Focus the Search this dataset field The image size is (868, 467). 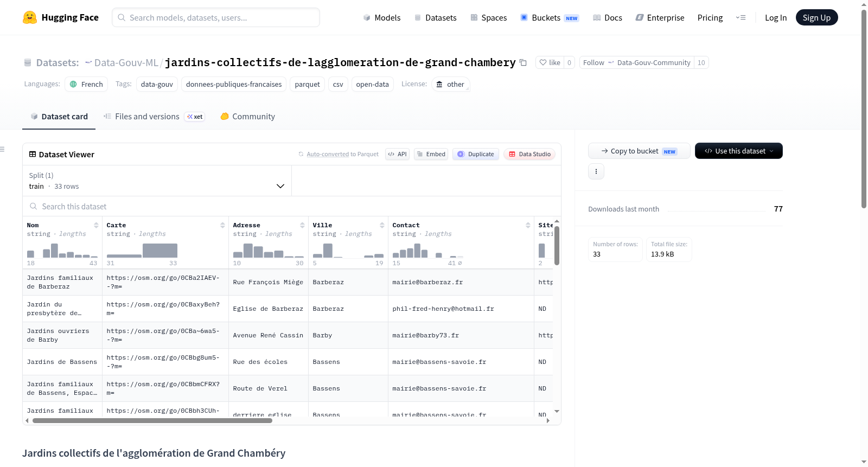[x=292, y=206]
